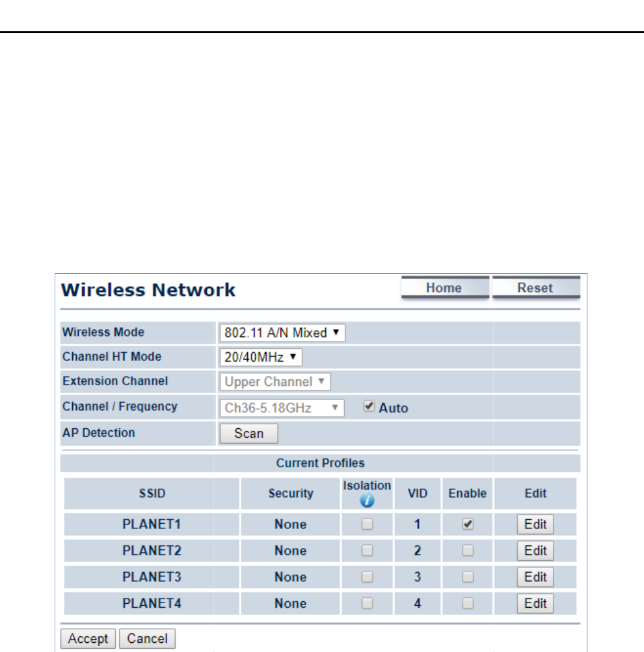Open the Extension Channel dropdown
644x652 pixels.
pos(275,382)
